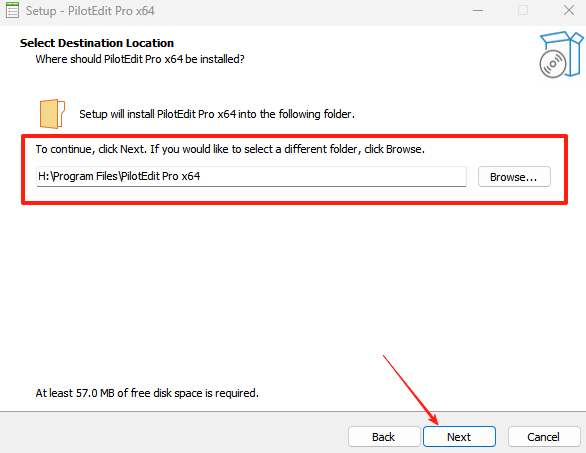Click 'Select Destination Location' heading
This screenshot has height=453, width=586.
click(x=97, y=43)
